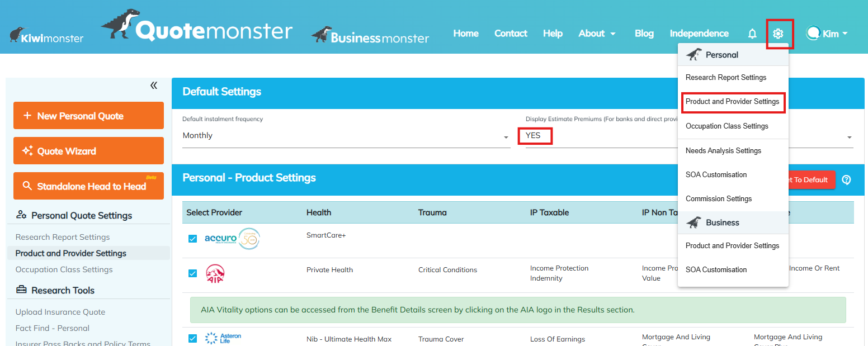Screen dimensions: 868x346
Task: Select Personal Product and Provider Settings menu item
Action: pos(733,102)
